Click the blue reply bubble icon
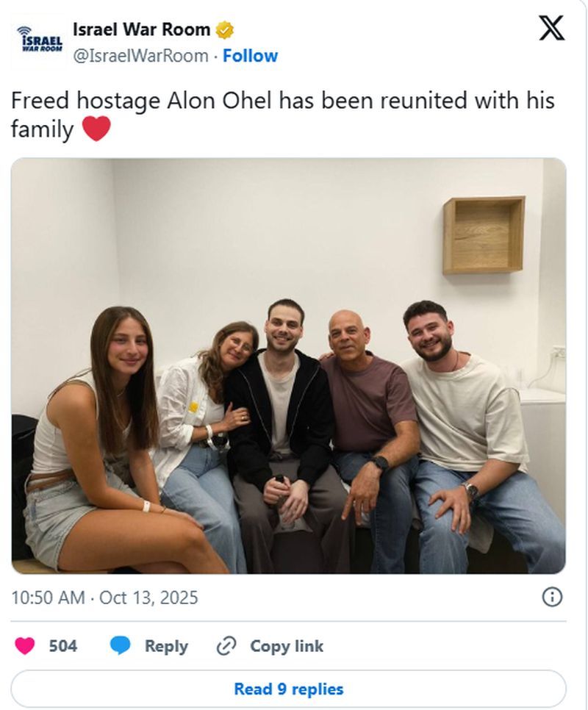 [x=121, y=646]
